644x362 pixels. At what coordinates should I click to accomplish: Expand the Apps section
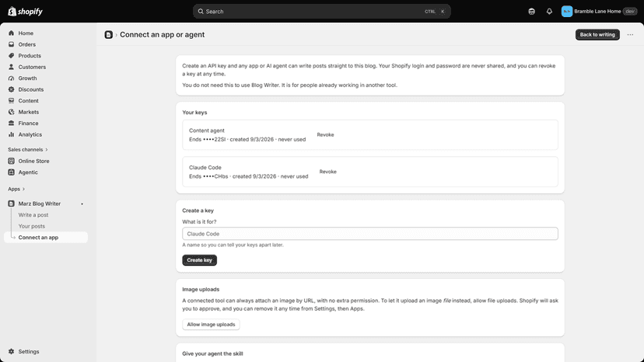tap(16, 189)
